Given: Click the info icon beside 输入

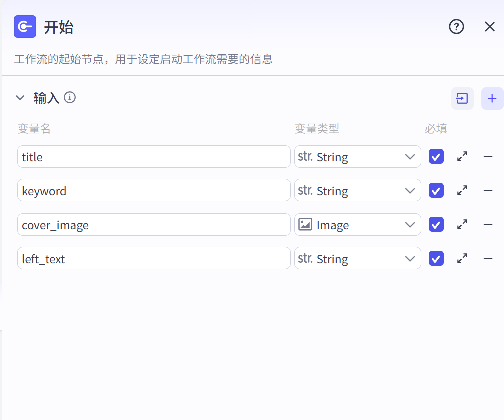Looking at the screenshot, I should 70,97.
